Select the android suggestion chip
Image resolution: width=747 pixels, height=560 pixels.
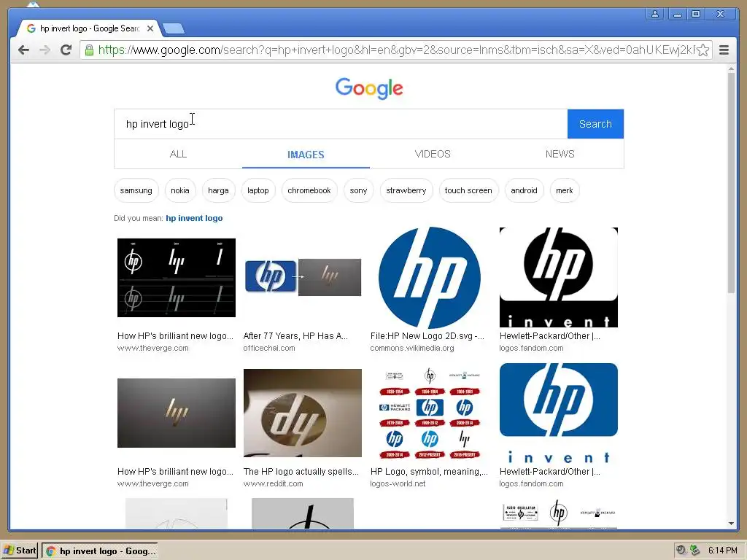(x=524, y=190)
